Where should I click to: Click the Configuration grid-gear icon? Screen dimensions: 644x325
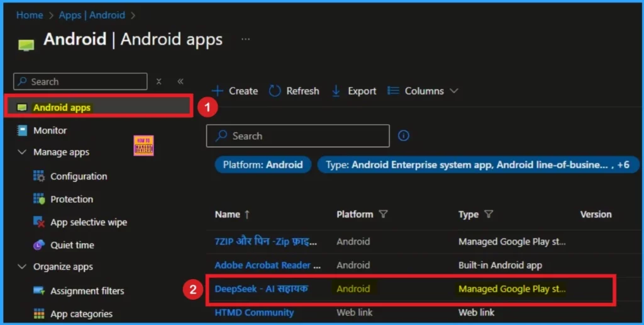pyautogui.click(x=39, y=176)
